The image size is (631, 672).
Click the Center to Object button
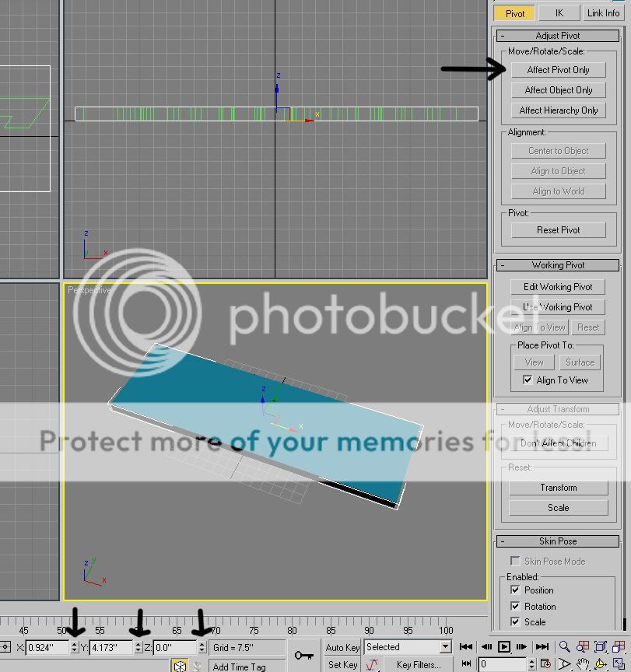[558, 151]
